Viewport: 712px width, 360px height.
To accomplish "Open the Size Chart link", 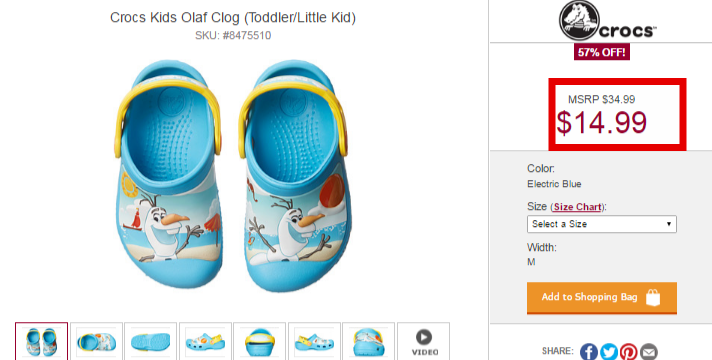I will (578, 207).
